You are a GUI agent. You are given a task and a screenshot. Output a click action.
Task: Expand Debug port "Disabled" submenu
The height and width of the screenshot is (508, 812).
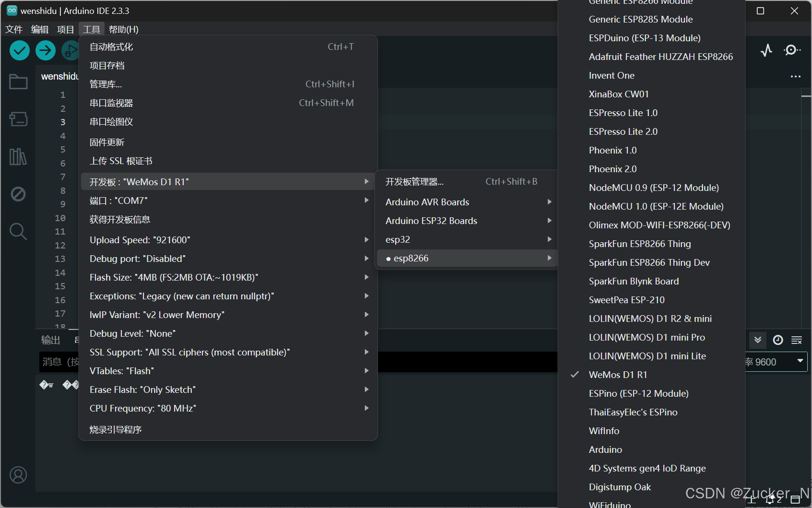coord(228,259)
